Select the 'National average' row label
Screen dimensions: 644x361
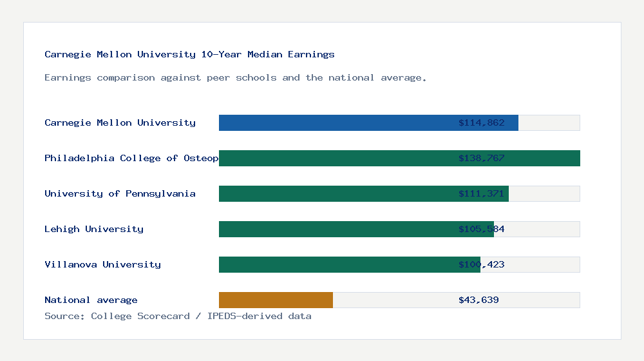pyautogui.click(x=91, y=300)
